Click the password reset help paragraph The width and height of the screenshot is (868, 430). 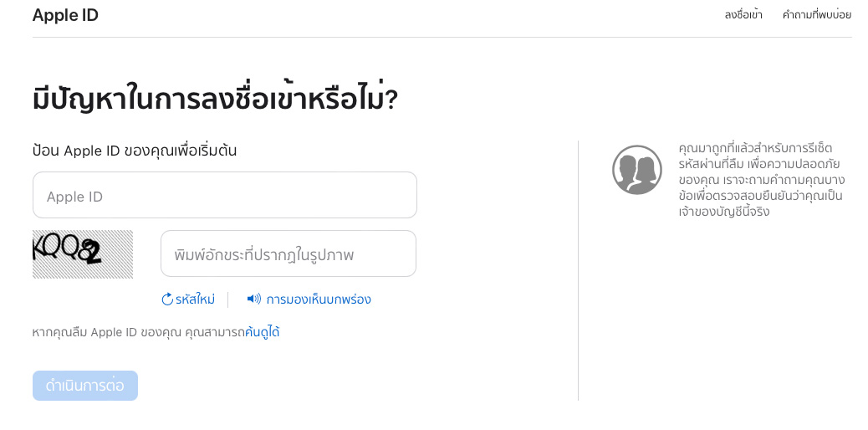[761, 179]
